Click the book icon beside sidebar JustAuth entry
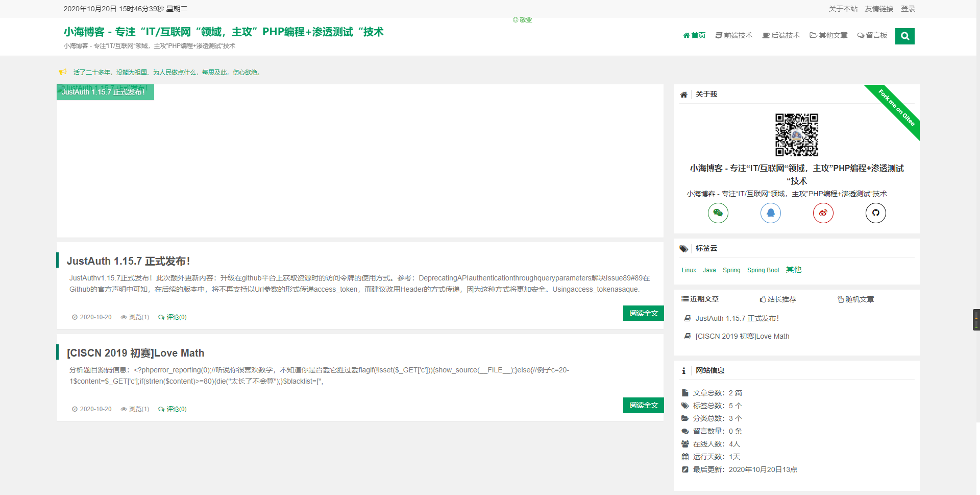980x495 pixels. click(x=688, y=318)
